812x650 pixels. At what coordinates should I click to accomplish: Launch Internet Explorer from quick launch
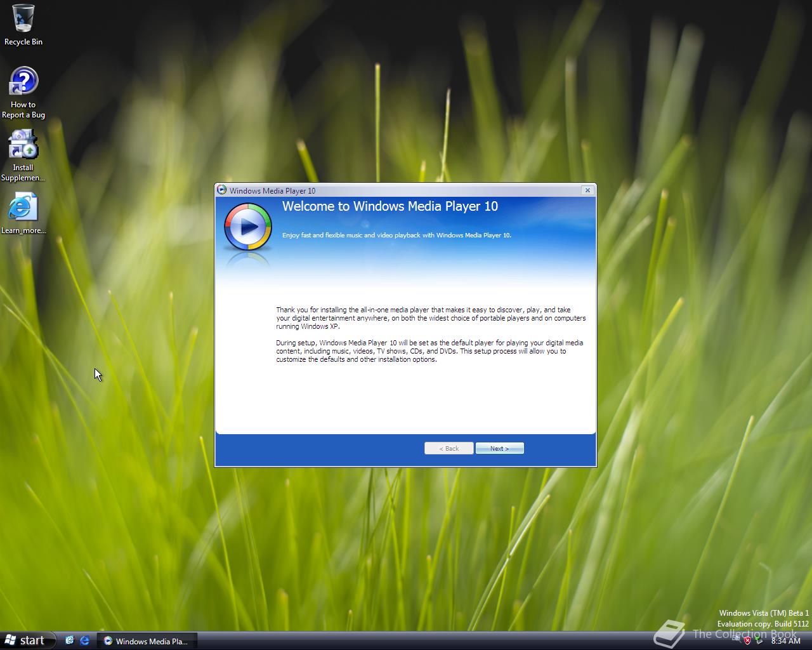click(x=84, y=640)
